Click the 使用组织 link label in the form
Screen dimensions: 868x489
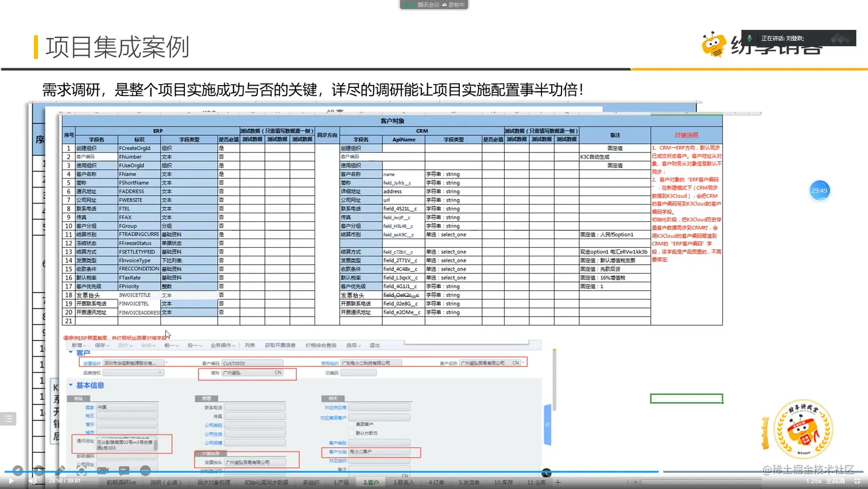[x=330, y=363]
